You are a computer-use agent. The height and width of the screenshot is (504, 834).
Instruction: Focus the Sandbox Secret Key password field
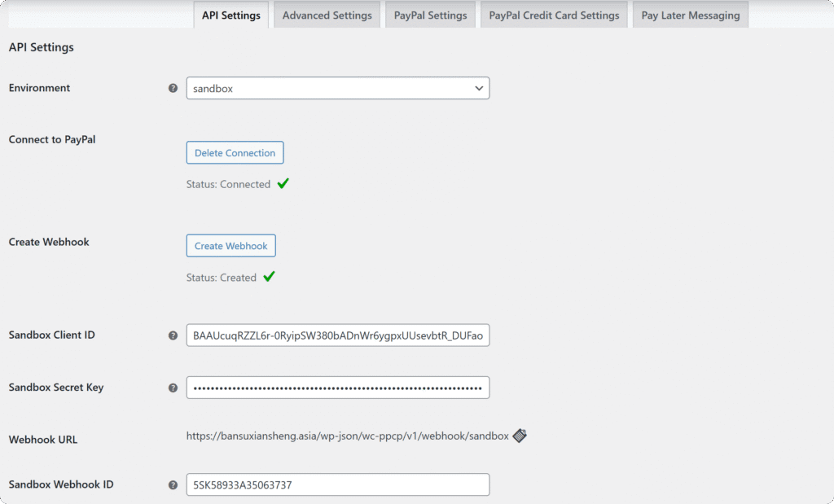pos(337,388)
